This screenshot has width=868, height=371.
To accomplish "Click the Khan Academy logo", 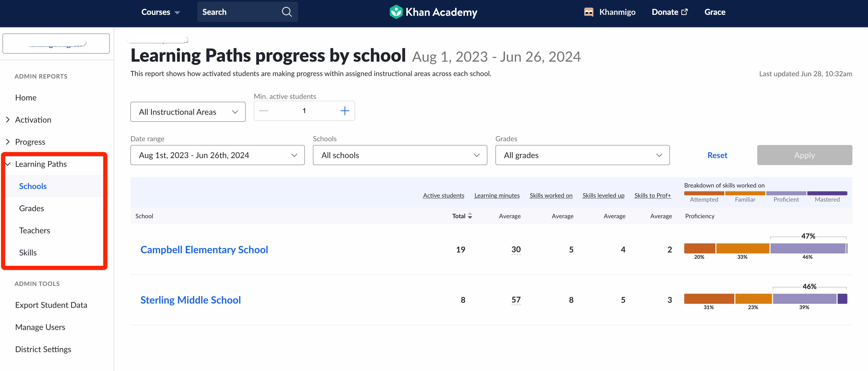I will pyautogui.click(x=433, y=12).
